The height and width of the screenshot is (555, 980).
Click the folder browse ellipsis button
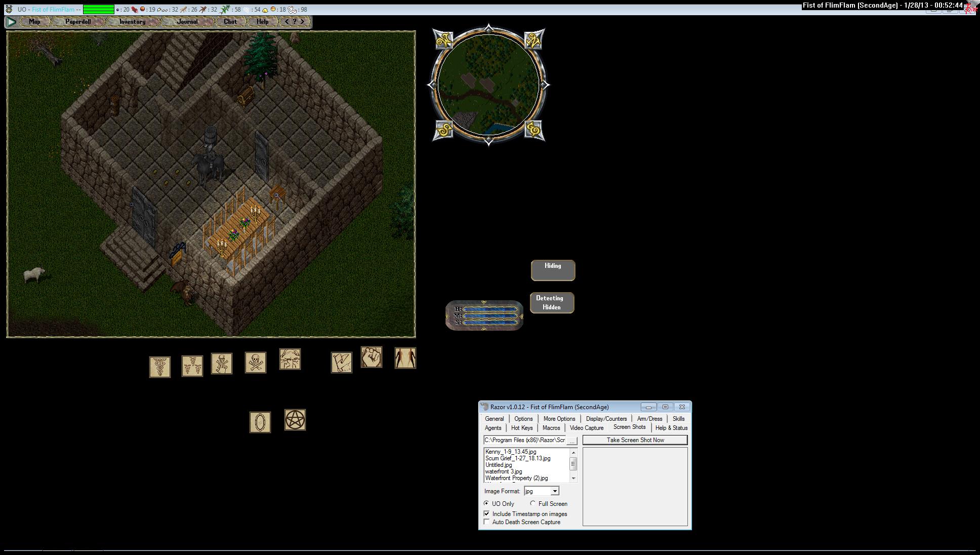572,441
